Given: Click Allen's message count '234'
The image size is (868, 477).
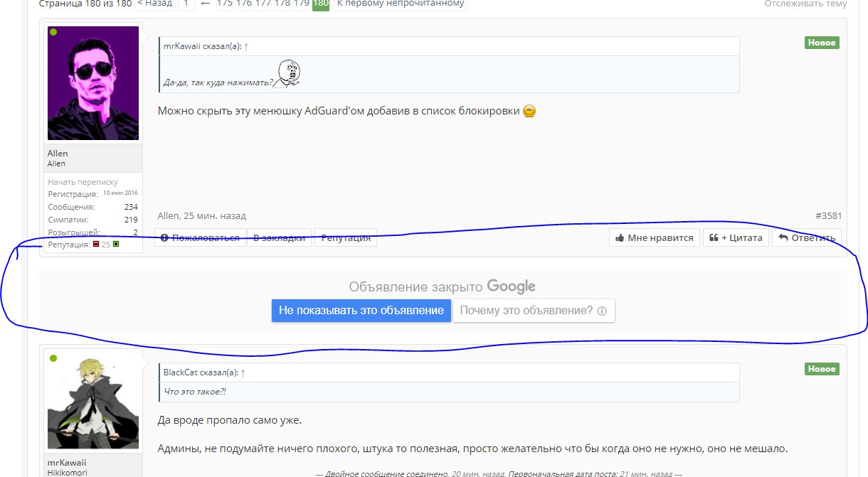Looking at the screenshot, I should (131, 207).
